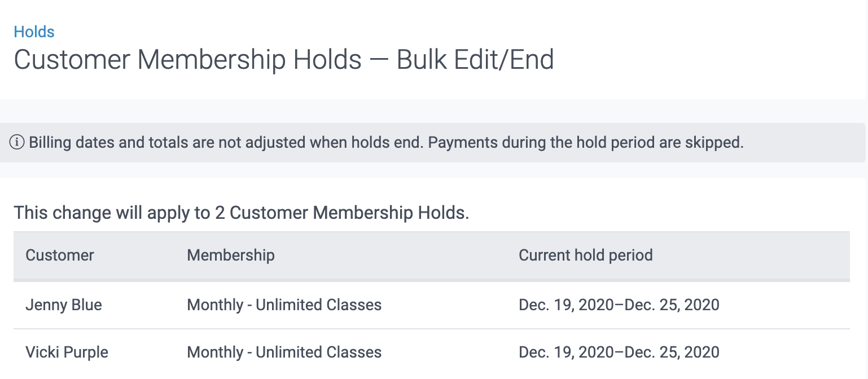868x379 pixels.
Task: Select the information symbol beside the billing notice
Action: pos(17,143)
